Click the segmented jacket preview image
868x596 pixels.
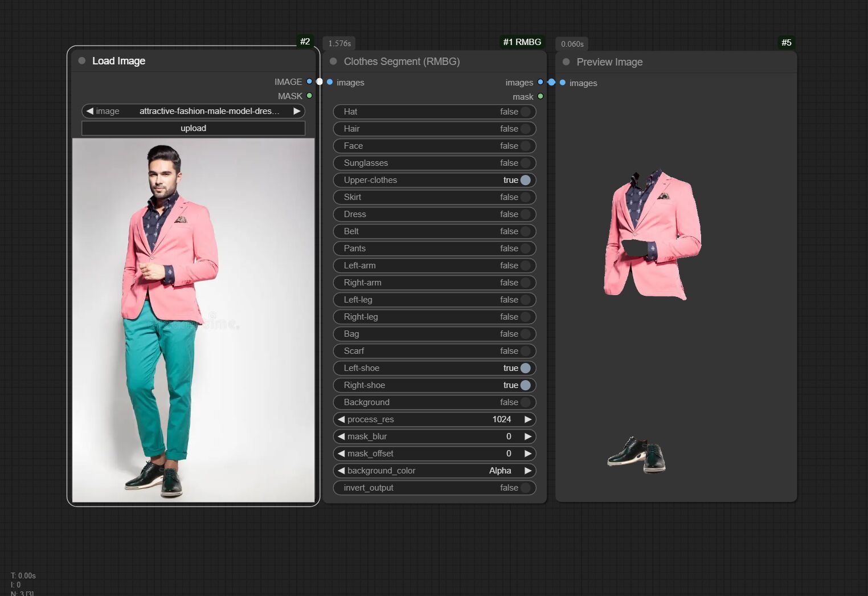pyautogui.click(x=653, y=235)
